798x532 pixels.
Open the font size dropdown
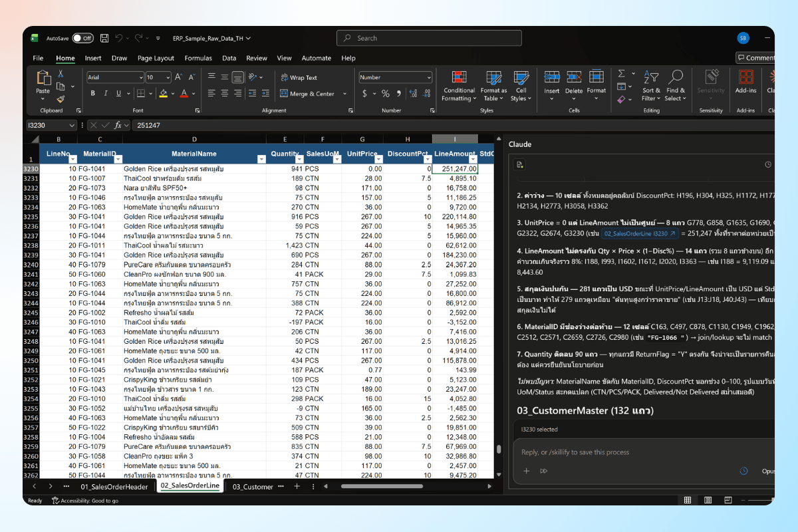168,77
